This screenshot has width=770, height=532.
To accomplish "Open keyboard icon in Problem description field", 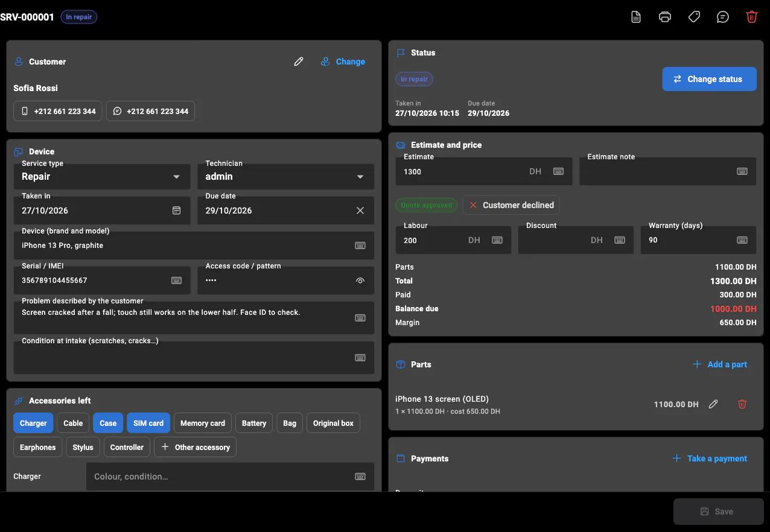I will 360,318.
